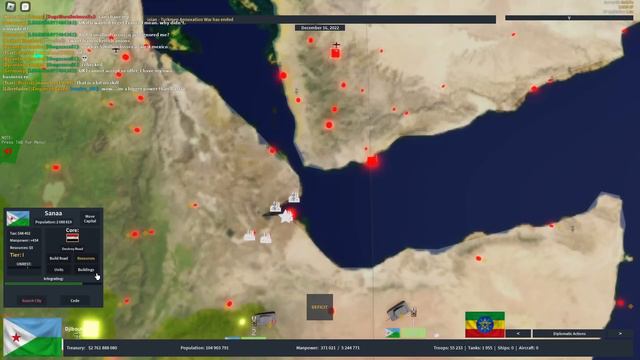Expand the top-right dropdown bar
640x360 pixels.
point(569,18)
